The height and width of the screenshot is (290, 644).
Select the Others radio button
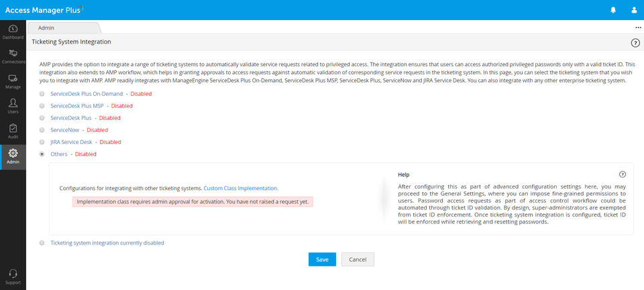[42, 154]
